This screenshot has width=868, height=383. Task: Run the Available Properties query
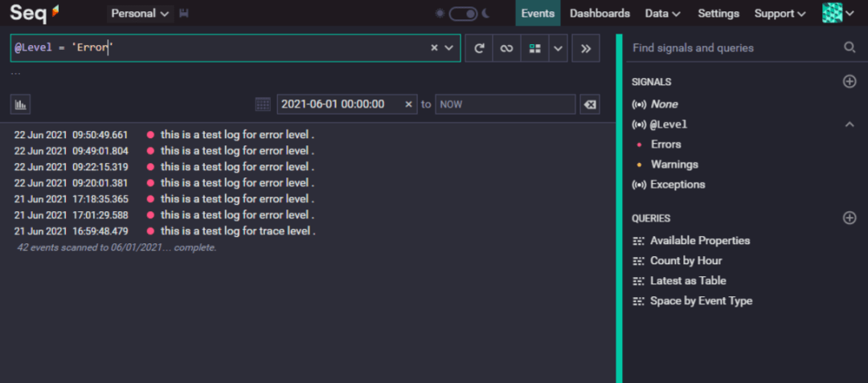click(x=700, y=240)
